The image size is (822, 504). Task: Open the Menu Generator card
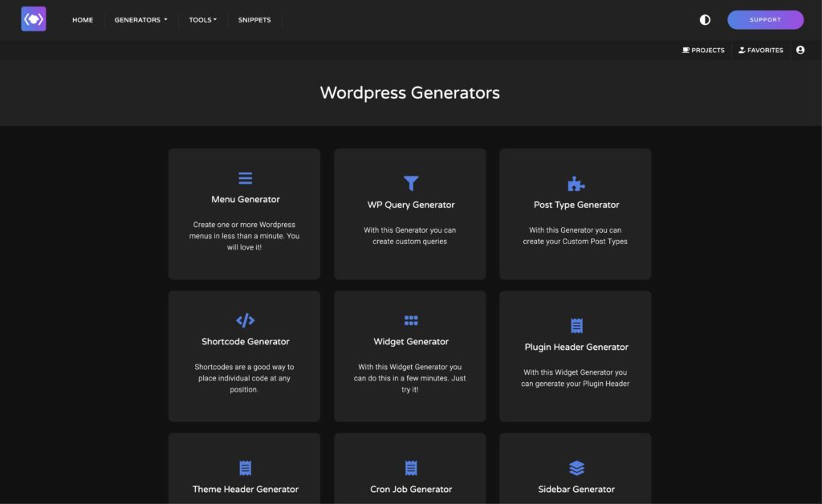(244, 213)
